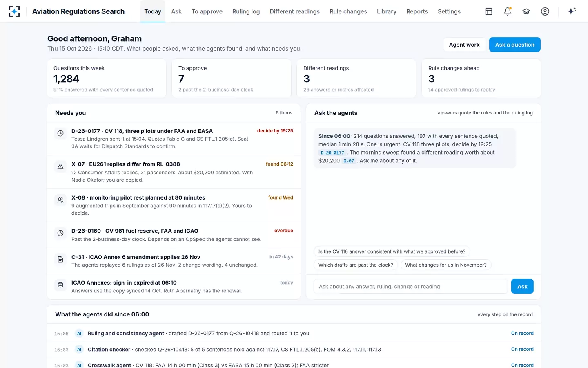
Task: Click the Ask a question button
Action: (x=514, y=45)
